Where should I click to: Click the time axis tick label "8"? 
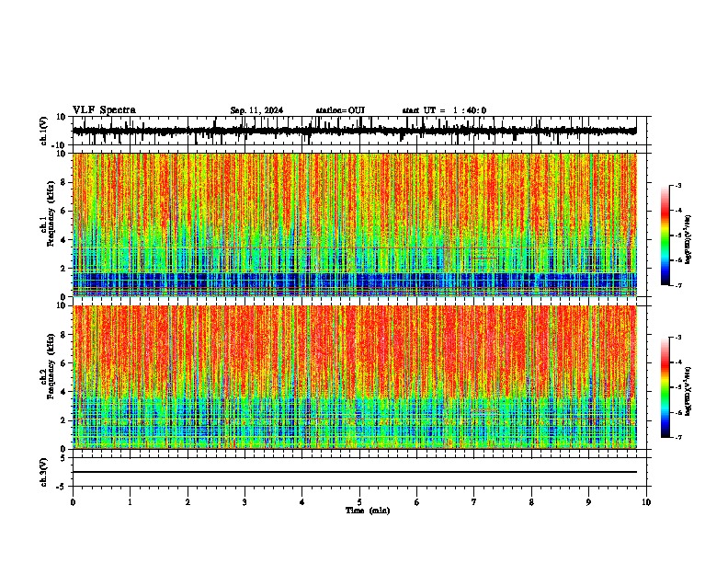pyautogui.click(x=531, y=502)
